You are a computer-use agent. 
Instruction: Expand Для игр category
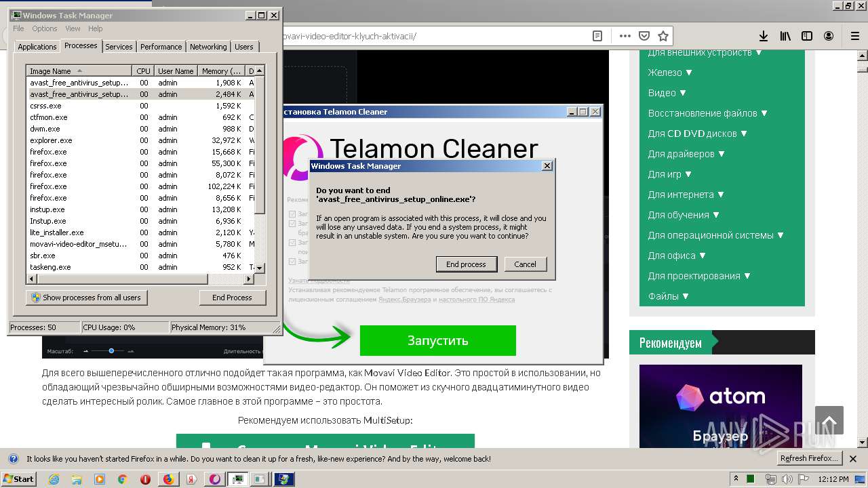pyautogui.click(x=669, y=174)
